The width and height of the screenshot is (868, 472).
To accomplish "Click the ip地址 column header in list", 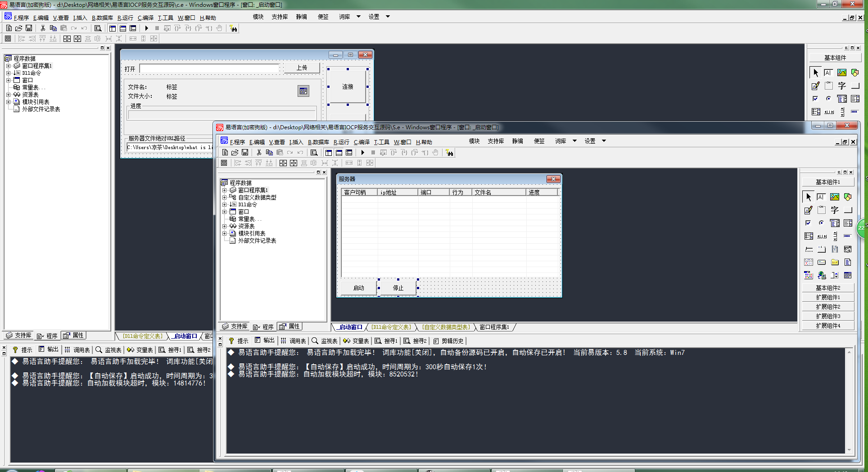I will click(398, 192).
